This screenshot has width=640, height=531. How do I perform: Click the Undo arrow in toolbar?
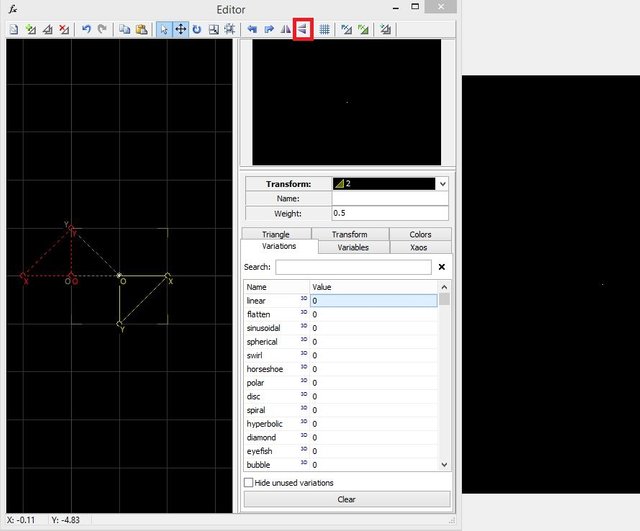[x=86, y=30]
